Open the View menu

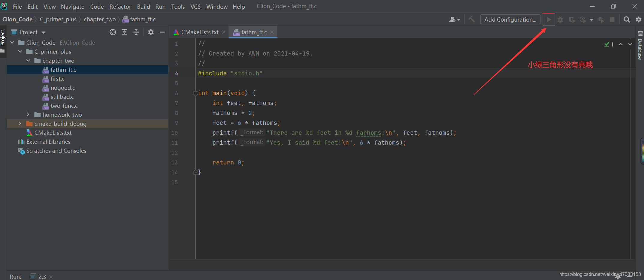(x=49, y=7)
